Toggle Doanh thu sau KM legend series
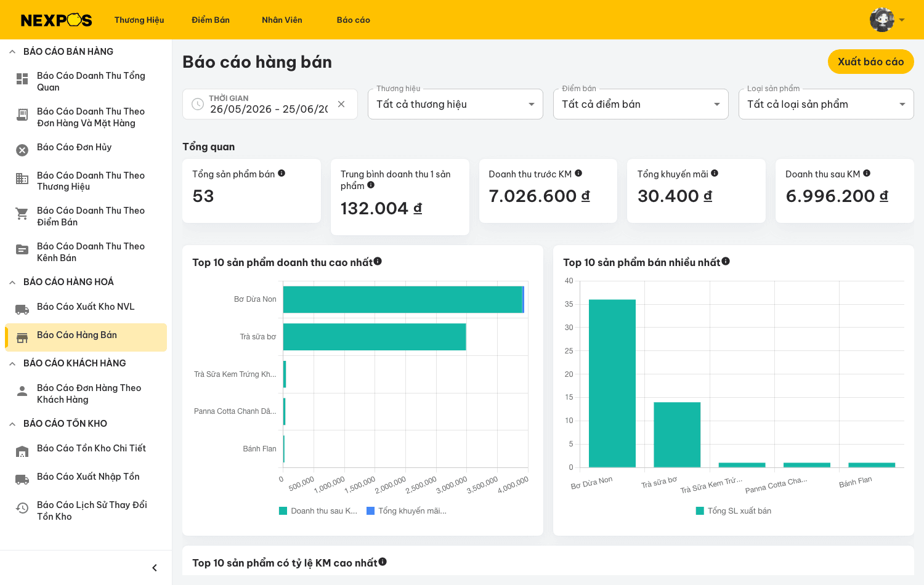 (318, 510)
